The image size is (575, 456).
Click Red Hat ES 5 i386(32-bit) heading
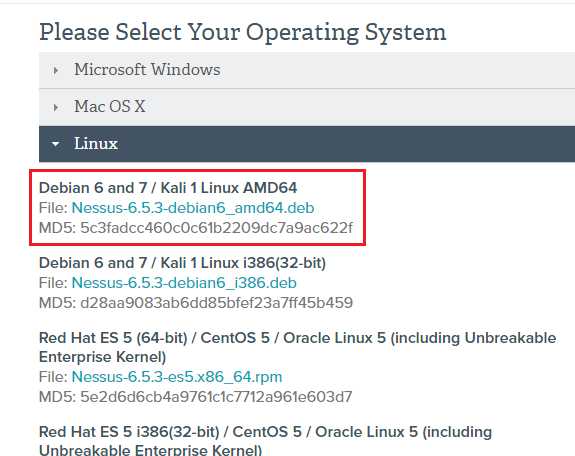coord(265,441)
